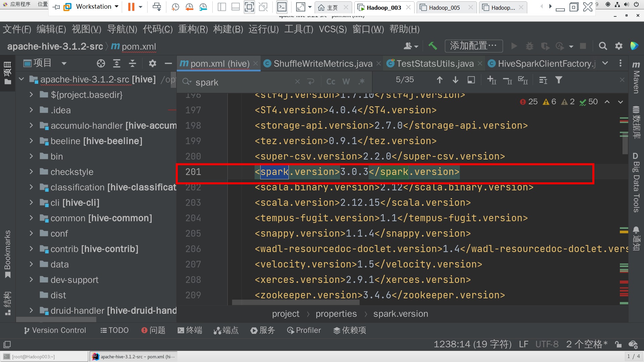Image resolution: width=644 pixels, height=362 pixels.
Task: Open the 重构(R) menu
Action: click(193, 29)
